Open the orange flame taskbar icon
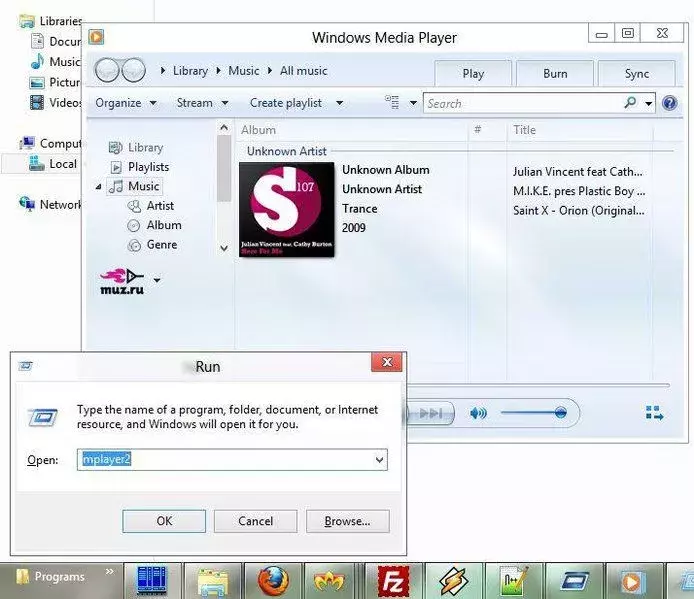694x599 pixels. click(329, 581)
